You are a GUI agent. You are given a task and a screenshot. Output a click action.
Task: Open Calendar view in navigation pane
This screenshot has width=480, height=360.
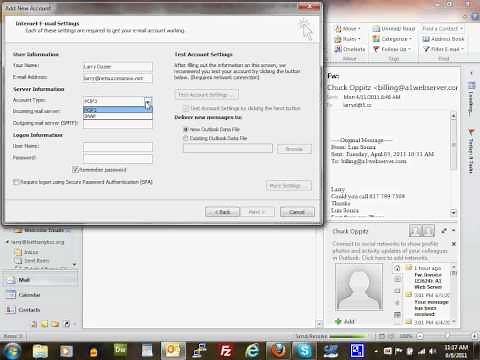[40, 295]
